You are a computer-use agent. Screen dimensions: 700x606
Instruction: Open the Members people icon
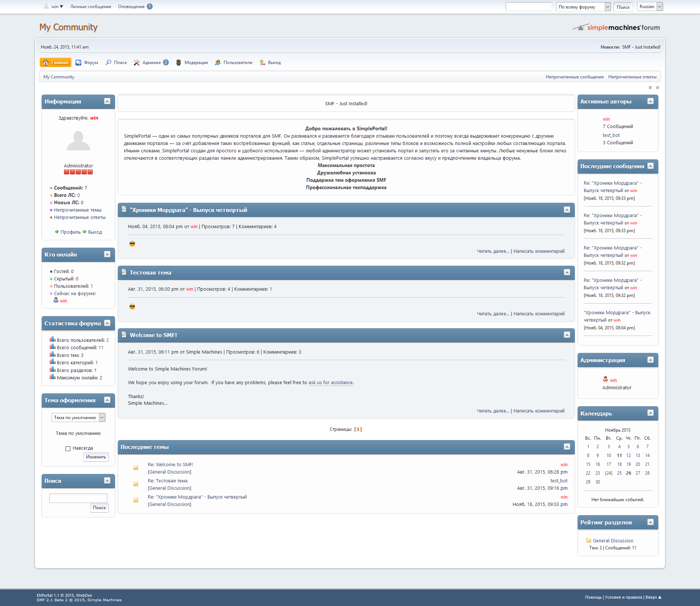[x=218, y=63]
